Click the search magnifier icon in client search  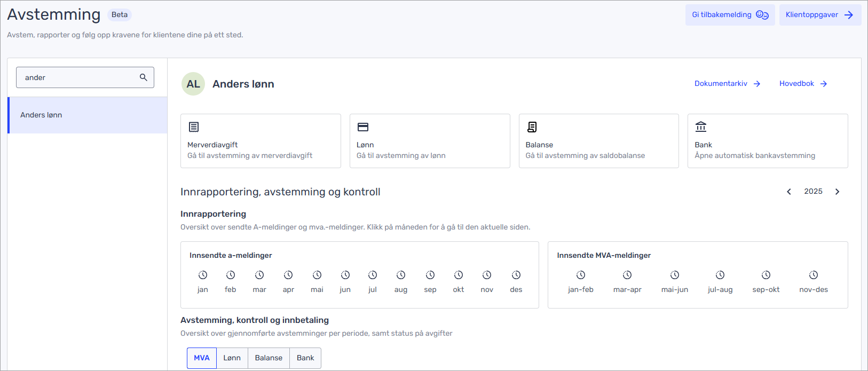point(143,77)
